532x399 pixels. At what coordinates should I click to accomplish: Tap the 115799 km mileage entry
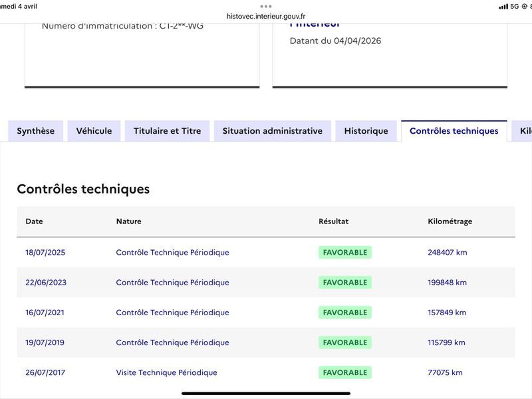446,342
